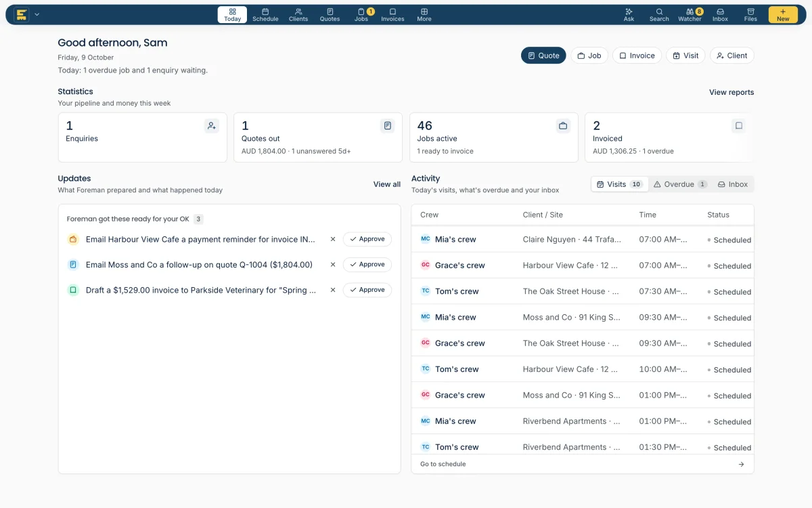Open the Jobs tab

362,14
